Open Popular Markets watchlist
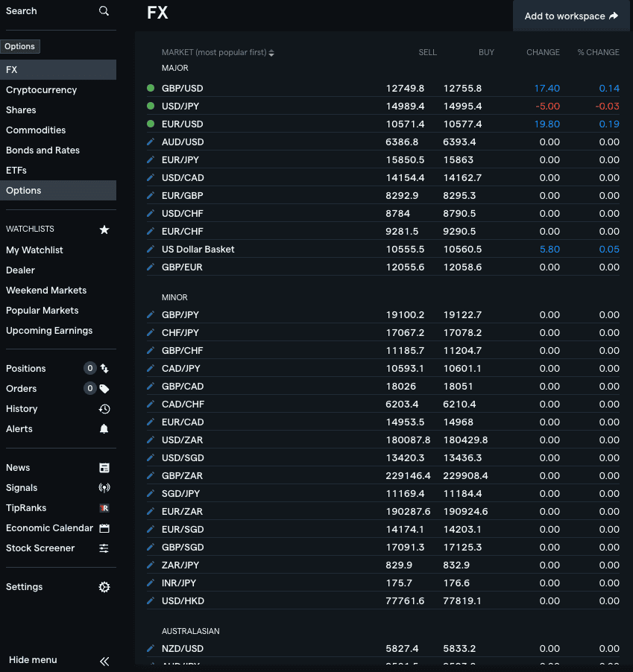The image size is (633, 672). [42, 311]
